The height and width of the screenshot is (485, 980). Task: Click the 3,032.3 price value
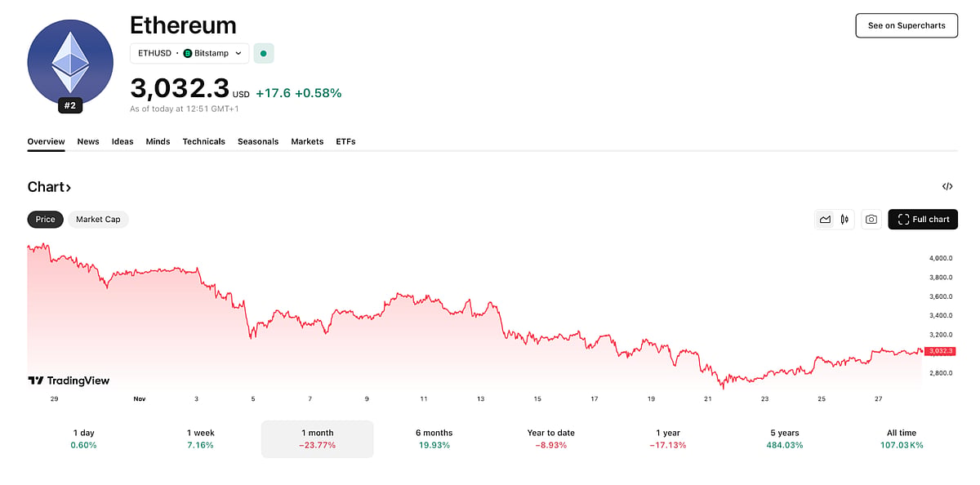pyautogui.click(x=180, y=89)
